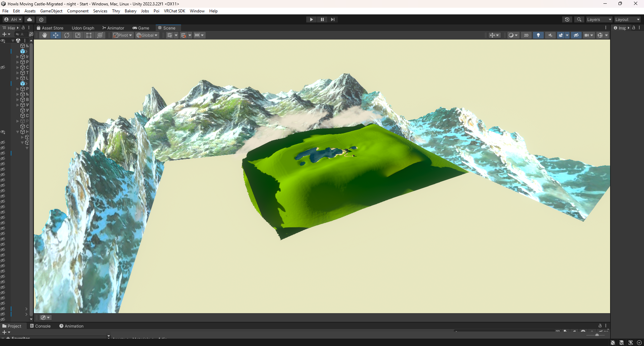Open the debugger status bar icon
This screenshot has height=346, width=644.
click(613, 343)
